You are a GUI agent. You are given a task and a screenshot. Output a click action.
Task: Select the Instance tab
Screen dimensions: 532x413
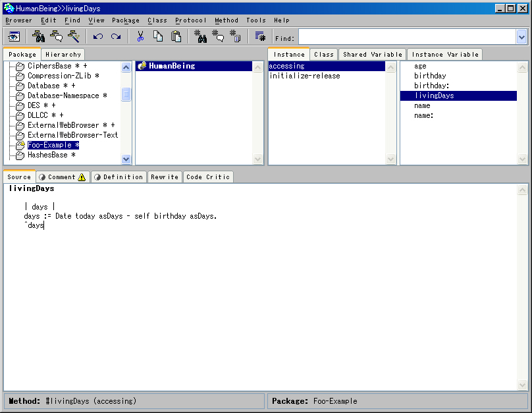click(x=289, y=54)
